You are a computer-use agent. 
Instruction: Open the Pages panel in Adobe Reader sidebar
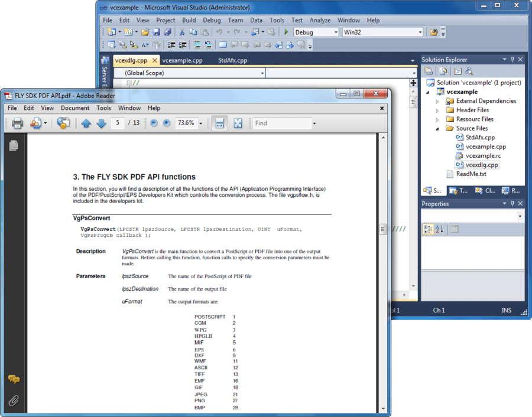tap(14, 145)
